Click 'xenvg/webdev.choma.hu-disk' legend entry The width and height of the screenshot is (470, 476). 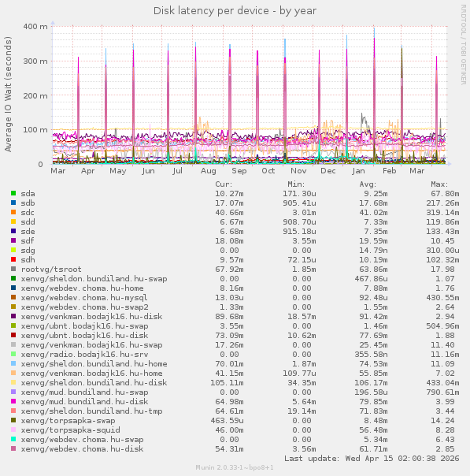[x=82, y=449]
